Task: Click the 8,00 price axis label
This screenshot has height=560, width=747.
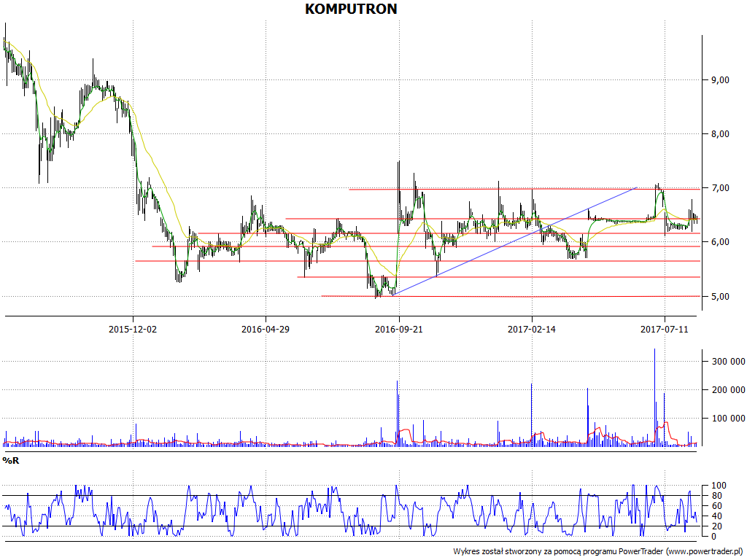Action: click(720, 134)
